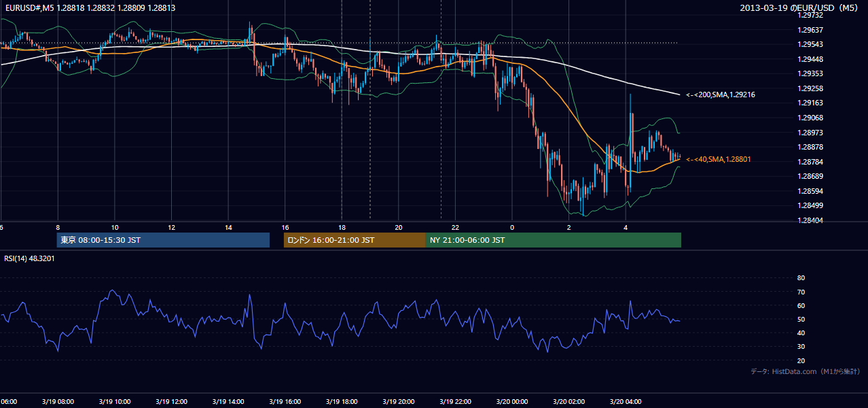The image size is (868, 408).
Task: Click the RSI(14) 48.3201 indicator label
Action: (30, 258)
